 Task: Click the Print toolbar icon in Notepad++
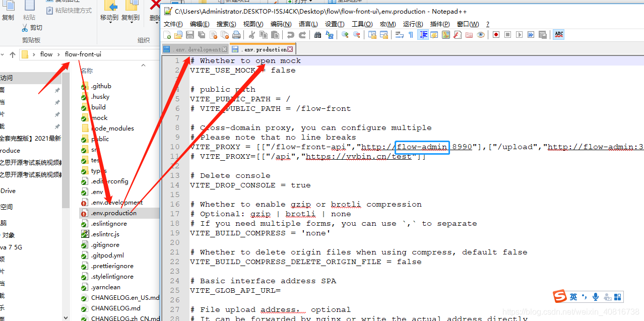(x=236, y=35)
